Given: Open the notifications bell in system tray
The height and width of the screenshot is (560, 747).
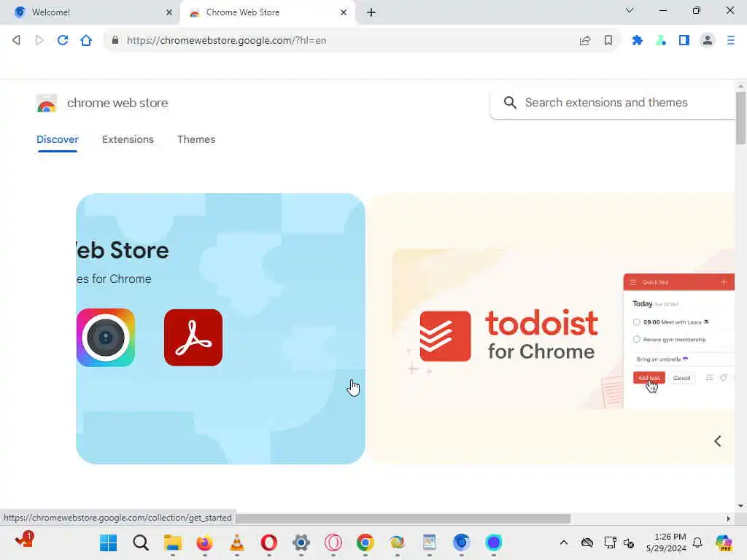Looking at the screenshot, I should 697,542.
